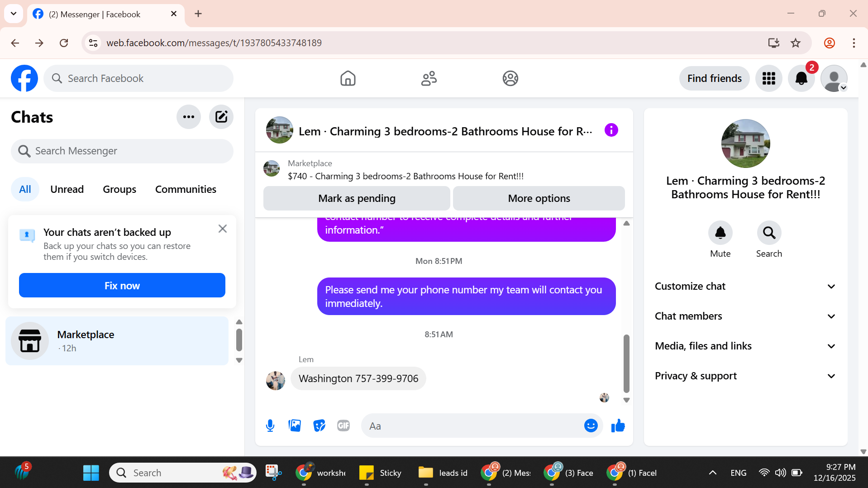
Task: Click Mark as pending button
Action: pyautogui.click(x=357, y=198)
